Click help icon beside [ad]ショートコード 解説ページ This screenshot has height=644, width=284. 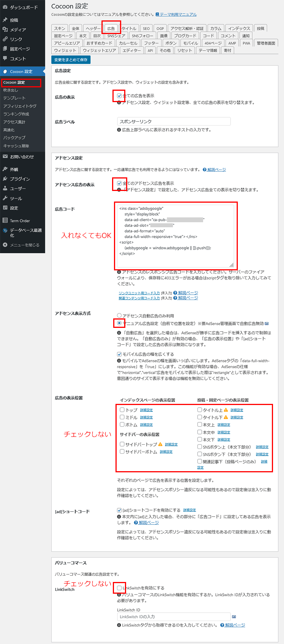pyautogui.click(x=136, y=523)
